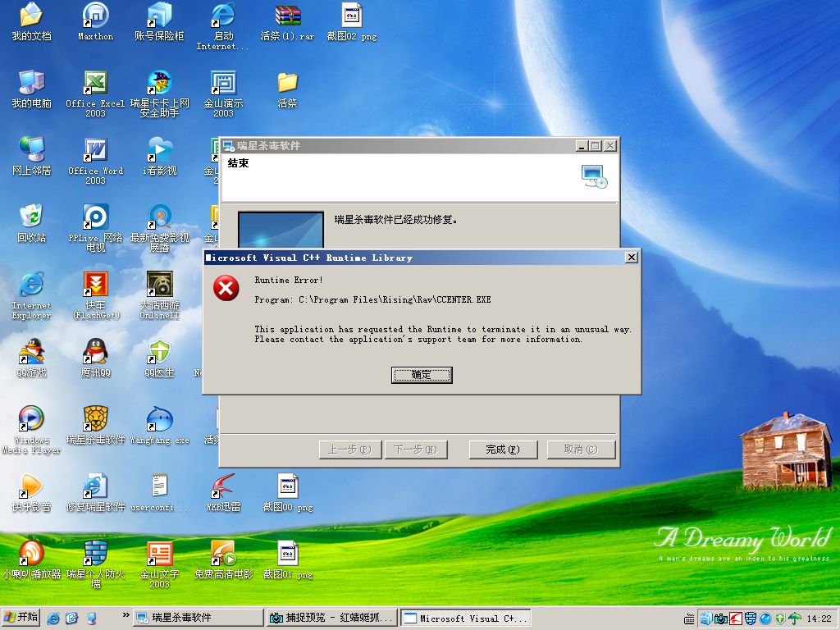Viewport: 840px width, 630px height.
Task: Click the red error icon in dialog
Action: tap(226, 288)
